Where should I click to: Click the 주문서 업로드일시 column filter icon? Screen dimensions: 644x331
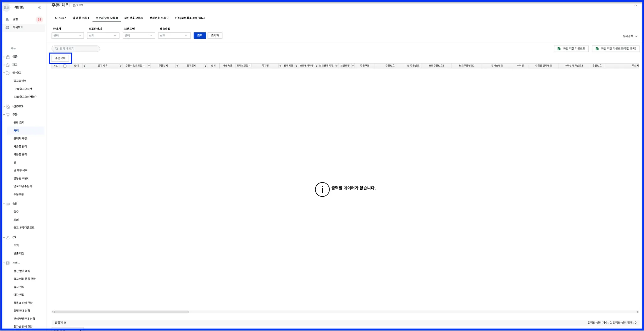tap(149, 66)
